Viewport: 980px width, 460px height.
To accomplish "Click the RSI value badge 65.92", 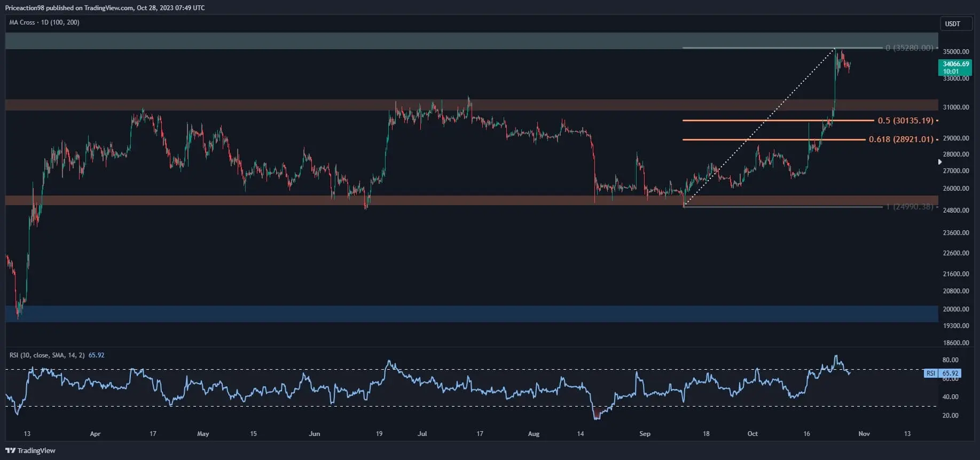I will [x=943, y=373].
